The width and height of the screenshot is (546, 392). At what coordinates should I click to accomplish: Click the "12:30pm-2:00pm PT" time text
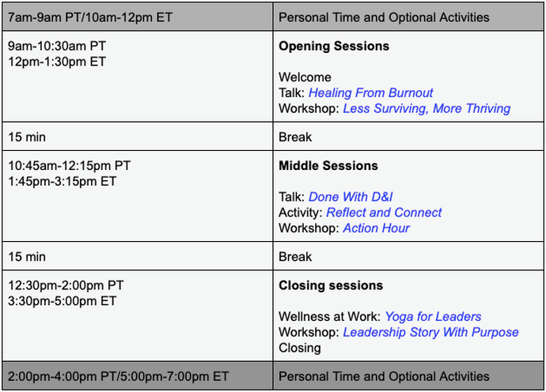point(66,285)
